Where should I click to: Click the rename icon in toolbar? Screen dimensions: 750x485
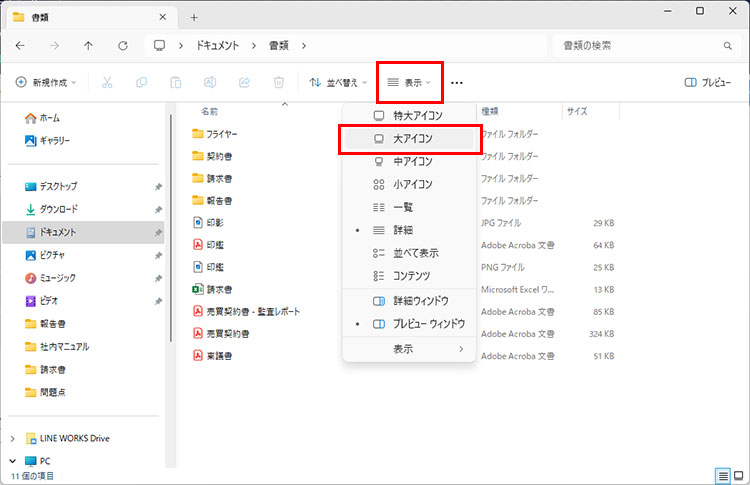tap(210, 83)
